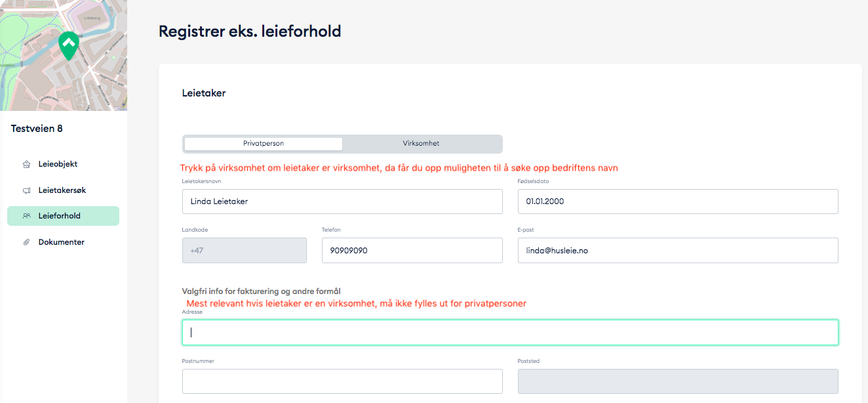Click the Landkode +47 field
This screenshot has width=868, height=403.
click(244, 251)
